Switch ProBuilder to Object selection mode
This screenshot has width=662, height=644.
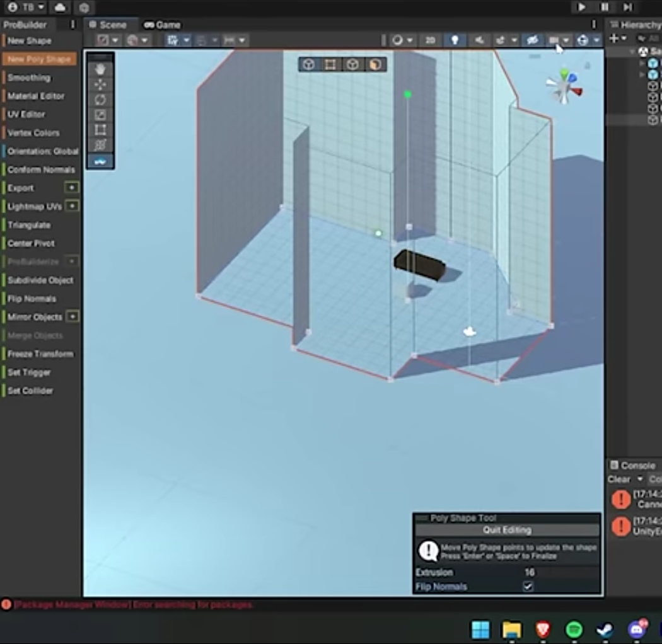[309, 64]
